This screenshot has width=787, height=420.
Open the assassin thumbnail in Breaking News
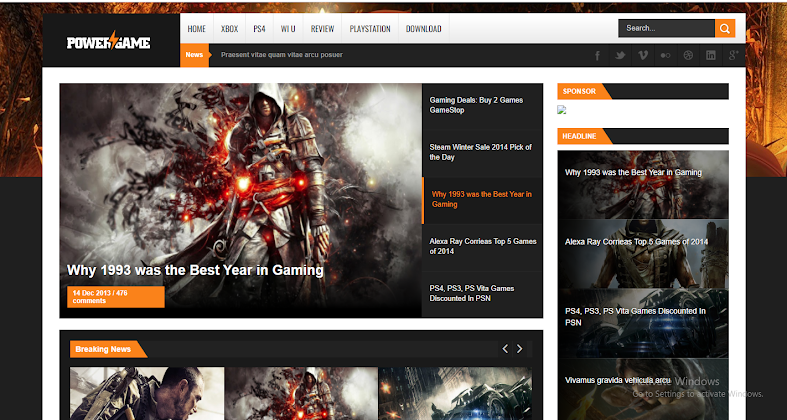pos(301,393)
